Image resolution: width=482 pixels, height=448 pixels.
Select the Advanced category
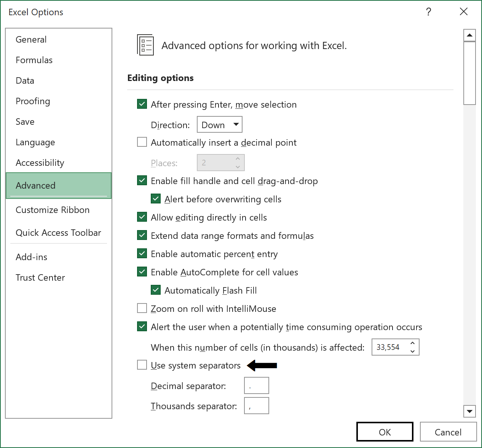(59, 186)
